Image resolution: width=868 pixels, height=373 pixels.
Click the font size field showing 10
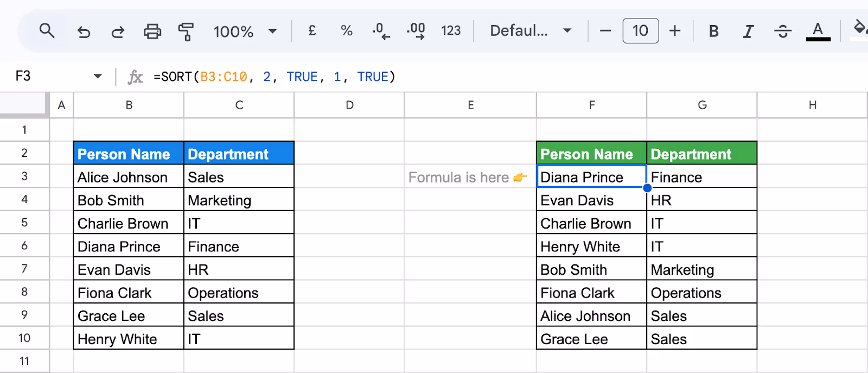coord(641,31)
